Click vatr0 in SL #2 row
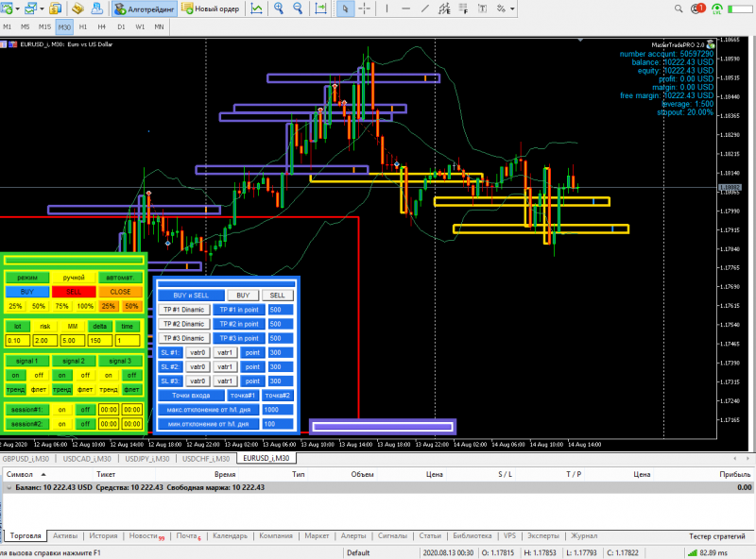 click(x=198, y=367)
